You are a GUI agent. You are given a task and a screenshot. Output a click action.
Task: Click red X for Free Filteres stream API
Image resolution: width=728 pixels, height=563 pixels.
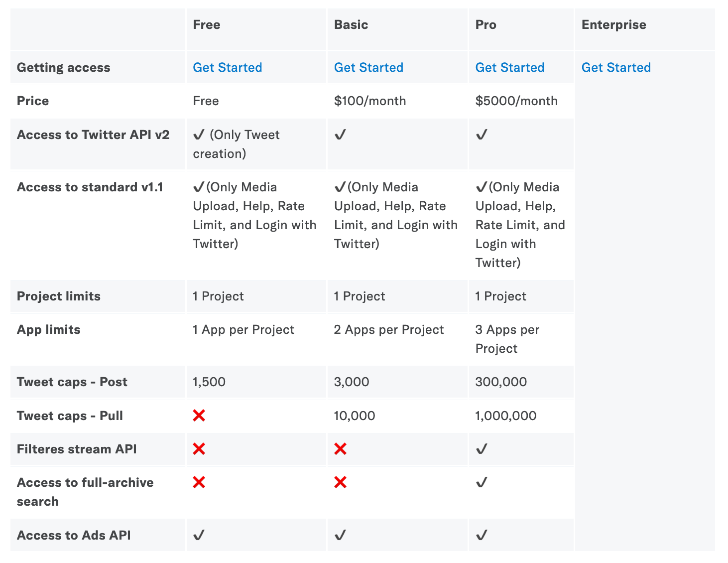(199, 449)
